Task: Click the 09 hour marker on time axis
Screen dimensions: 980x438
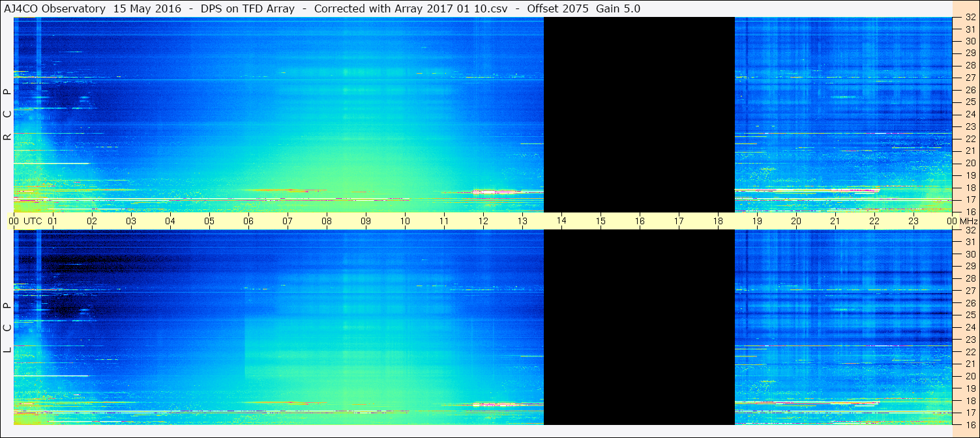Action: [366, 221]
